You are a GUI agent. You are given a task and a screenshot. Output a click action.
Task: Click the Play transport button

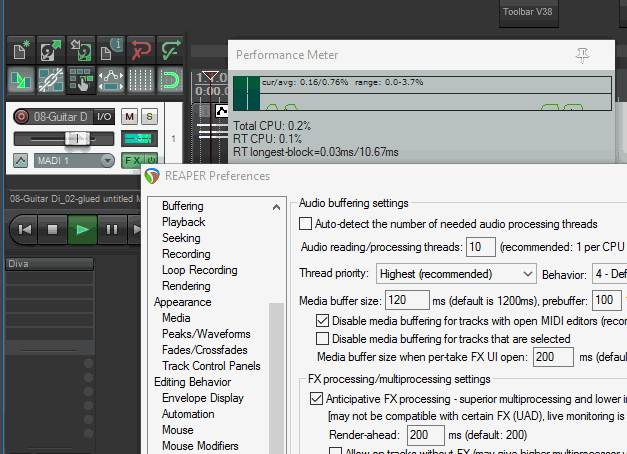[82, 230]
